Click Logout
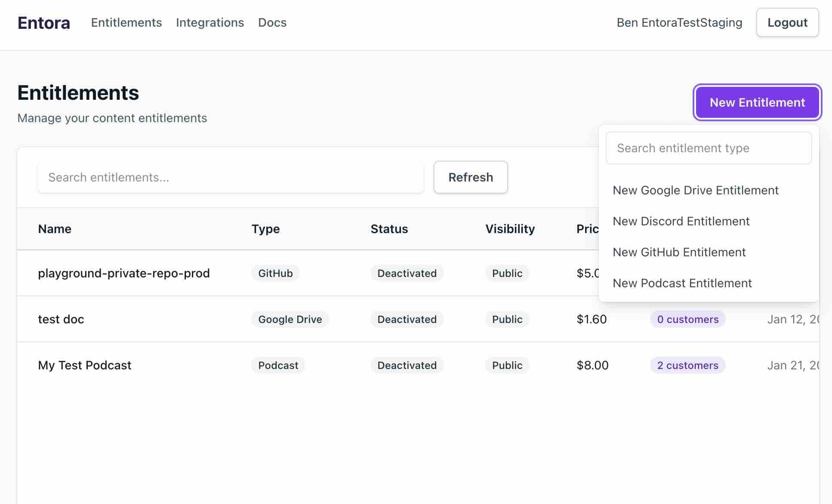 (787, 22)
